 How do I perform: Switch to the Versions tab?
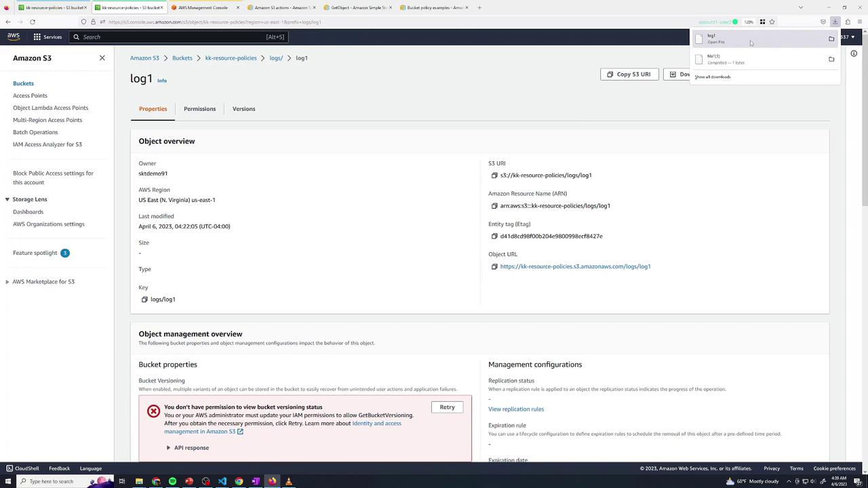point(243,109)
